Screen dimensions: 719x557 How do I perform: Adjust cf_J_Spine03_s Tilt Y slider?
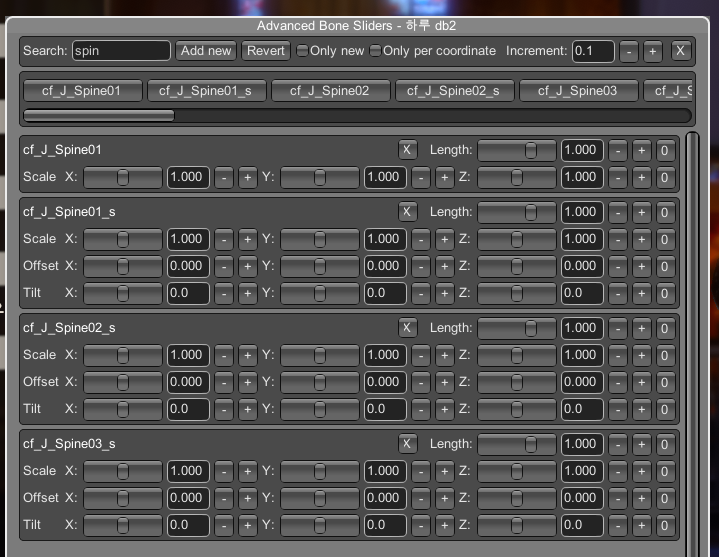tap(320, 525)
